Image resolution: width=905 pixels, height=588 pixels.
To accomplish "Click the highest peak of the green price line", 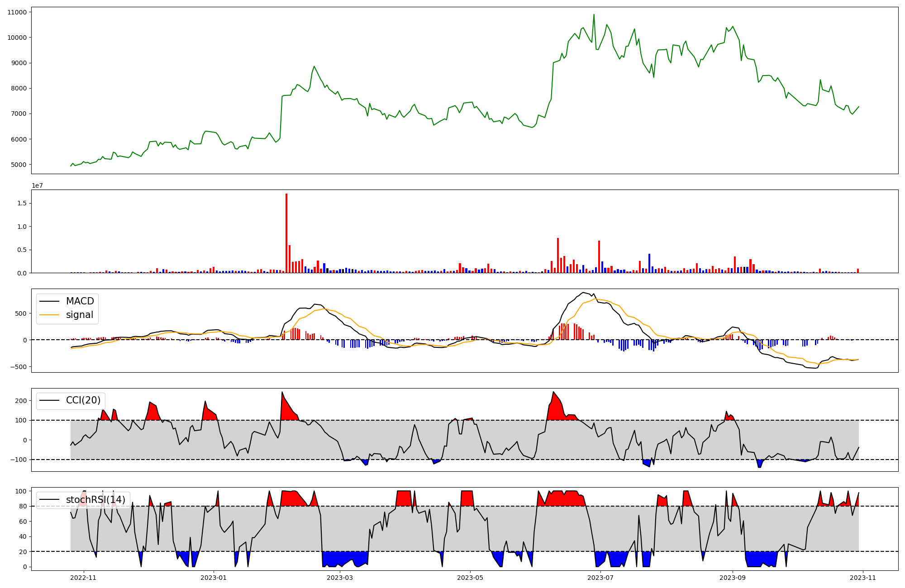I will [x=594, y=15].
